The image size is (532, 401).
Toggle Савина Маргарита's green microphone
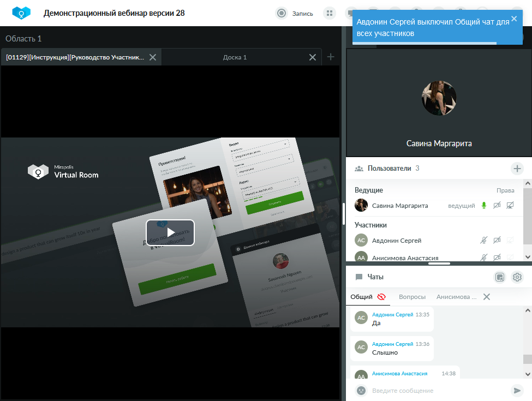(x=484, y=206)
